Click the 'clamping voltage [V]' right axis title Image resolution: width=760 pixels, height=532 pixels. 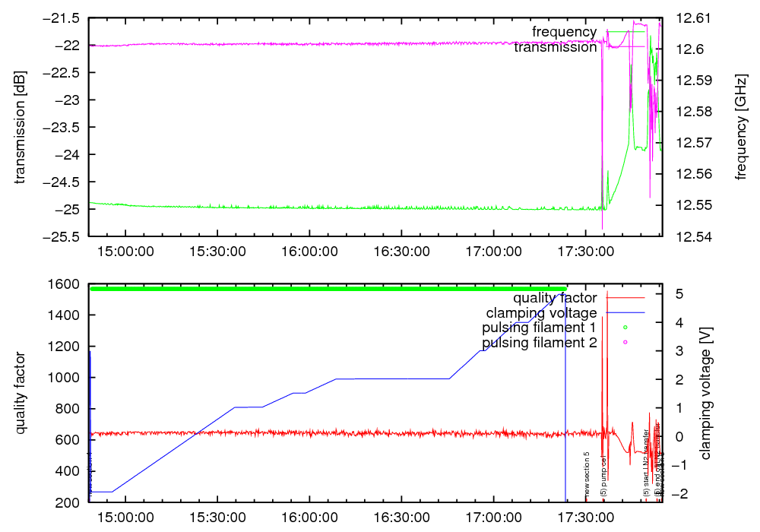tap(705, 393)
